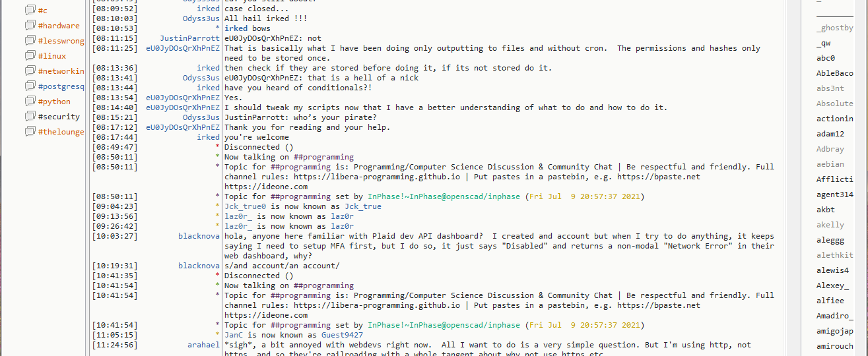
Task: Pick agent314 from the user list
Action: 834,194
